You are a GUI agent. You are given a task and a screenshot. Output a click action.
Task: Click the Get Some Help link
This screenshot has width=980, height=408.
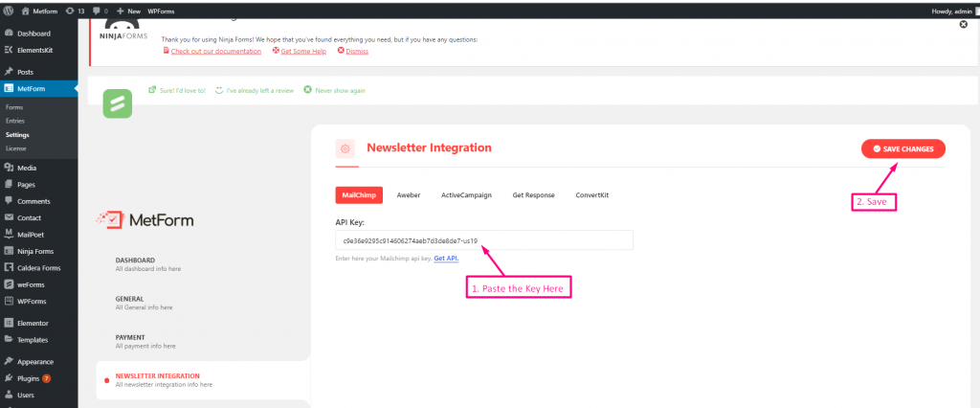click(x=303, y=52)
